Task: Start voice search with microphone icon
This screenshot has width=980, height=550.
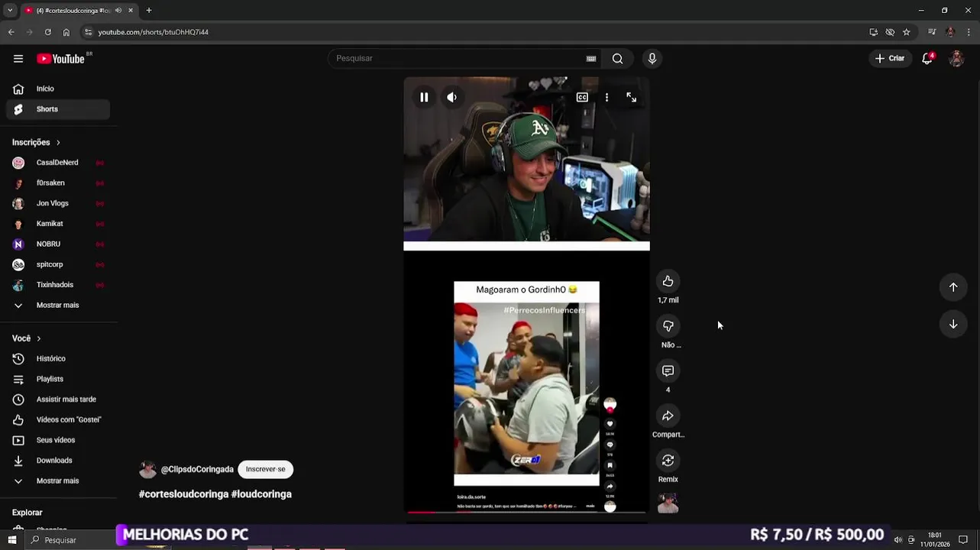Action: (x=652, y=59)
